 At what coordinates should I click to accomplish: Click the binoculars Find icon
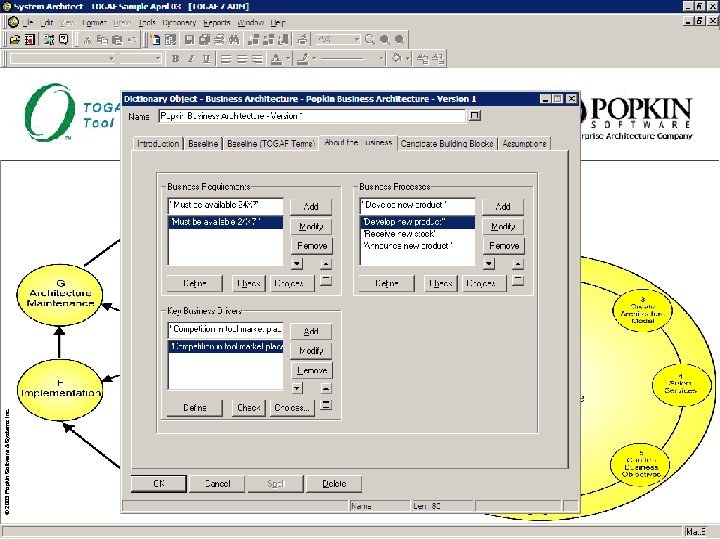click(234, 39)
